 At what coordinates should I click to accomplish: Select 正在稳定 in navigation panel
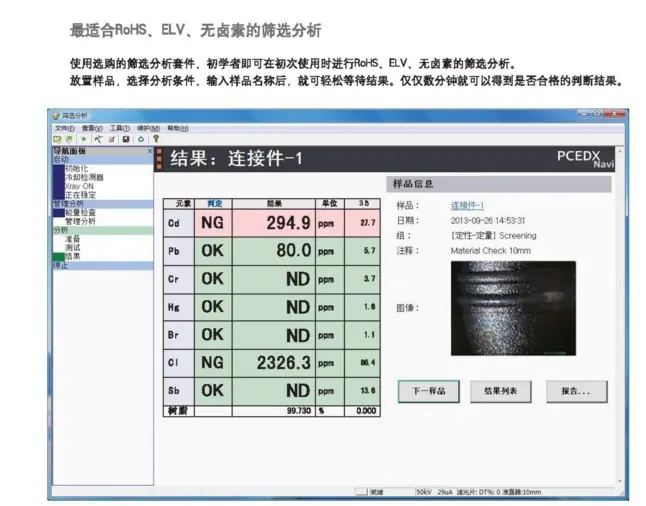point(80,195)
